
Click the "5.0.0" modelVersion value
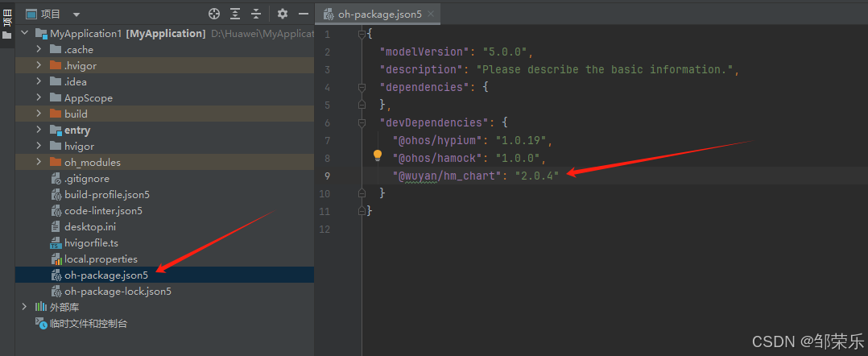tap(504, 52)
